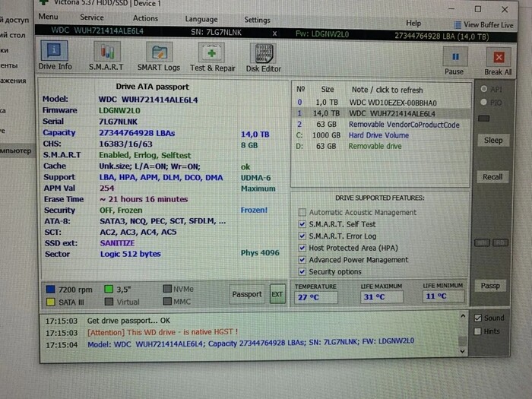The height and width of the screenshot is (399, 532).
Task: Open the Language menu
Action: [x=201, y=19]
